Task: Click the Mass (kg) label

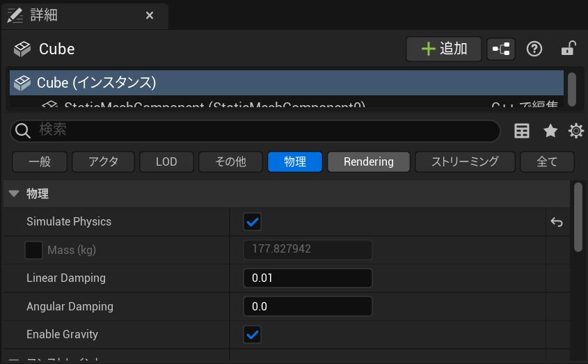Action: click(x=72, y=250)
